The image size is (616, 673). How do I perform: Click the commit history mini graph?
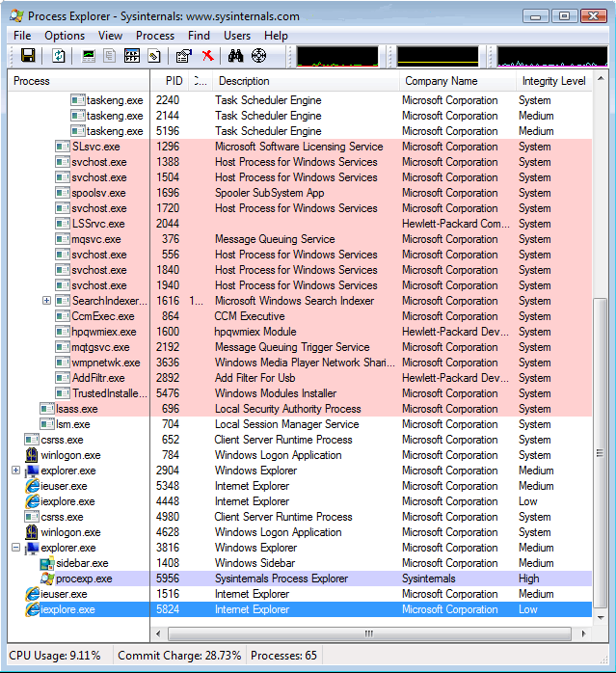click(438, 57)
